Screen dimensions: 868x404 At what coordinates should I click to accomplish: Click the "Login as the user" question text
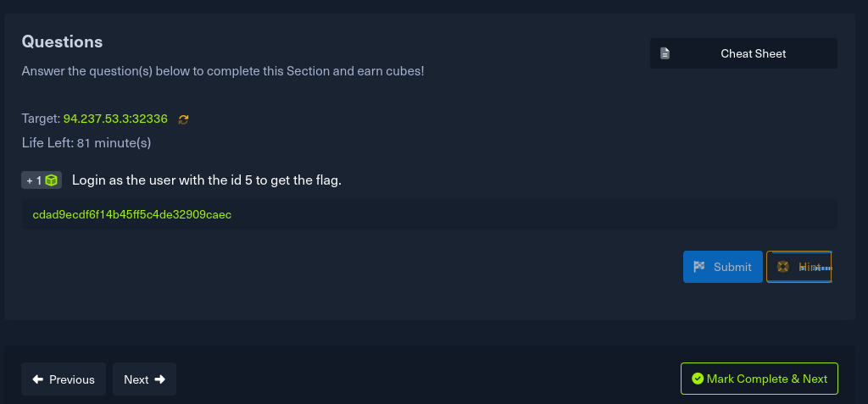(x=206, y=180)
